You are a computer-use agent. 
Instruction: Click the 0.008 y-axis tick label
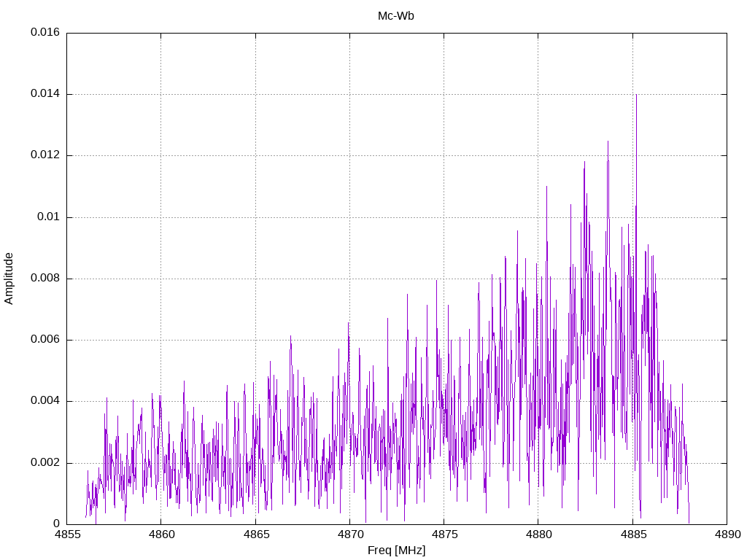[x=45, y=279]
